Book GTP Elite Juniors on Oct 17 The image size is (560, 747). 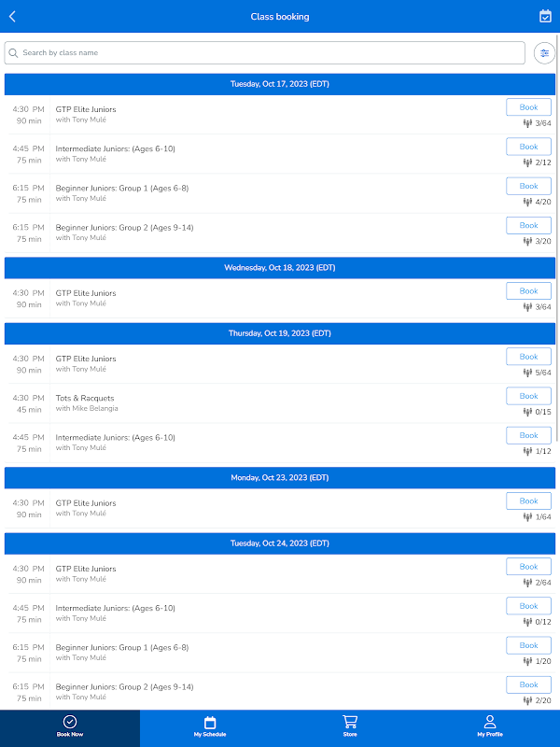[528, 107]
